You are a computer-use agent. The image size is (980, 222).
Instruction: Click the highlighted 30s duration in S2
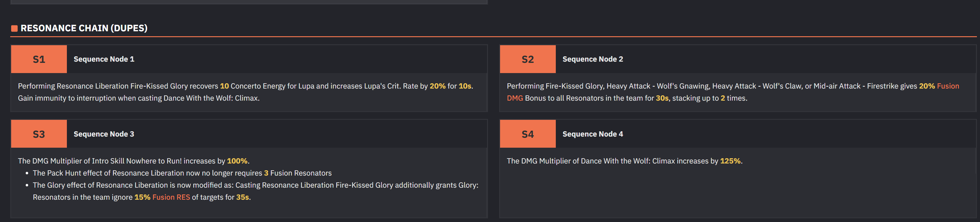(662, 98)
